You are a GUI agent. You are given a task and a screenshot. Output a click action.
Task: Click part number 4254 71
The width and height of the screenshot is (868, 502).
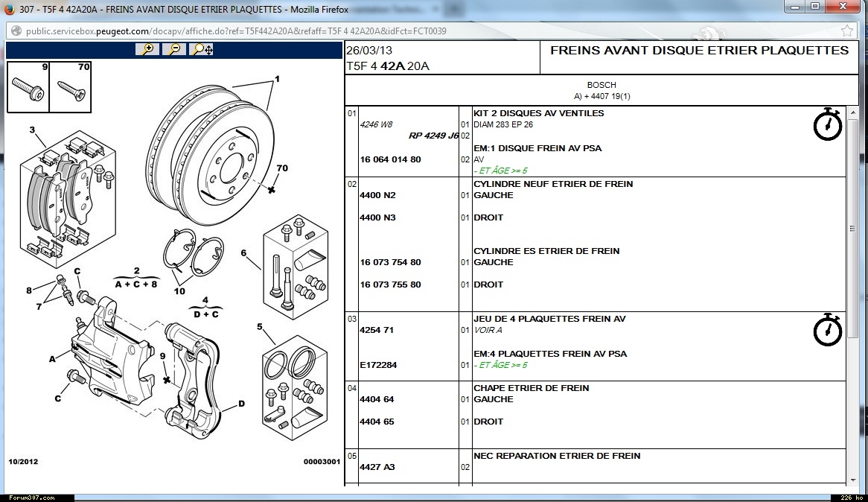tap(377, 330)
